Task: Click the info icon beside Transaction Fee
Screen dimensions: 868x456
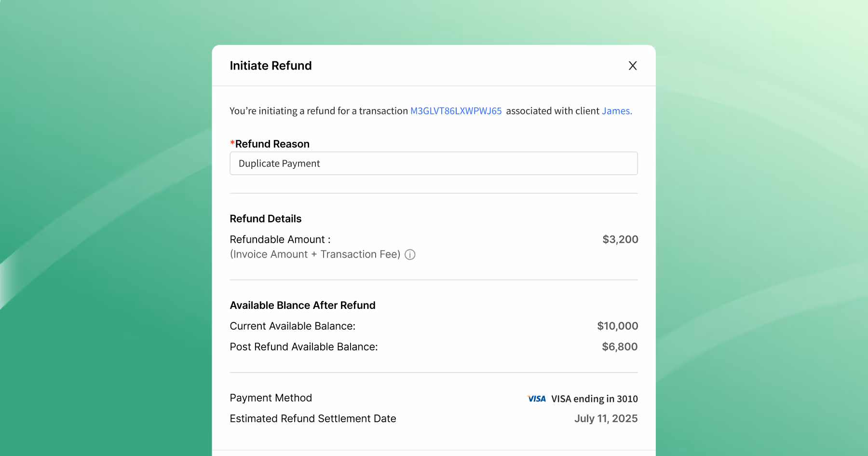Action: tap(410, 254)
